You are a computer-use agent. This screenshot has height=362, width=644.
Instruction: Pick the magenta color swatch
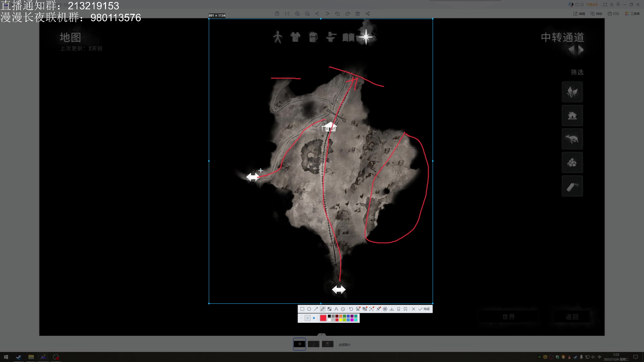pyautogui.click(x=352, y=320)
